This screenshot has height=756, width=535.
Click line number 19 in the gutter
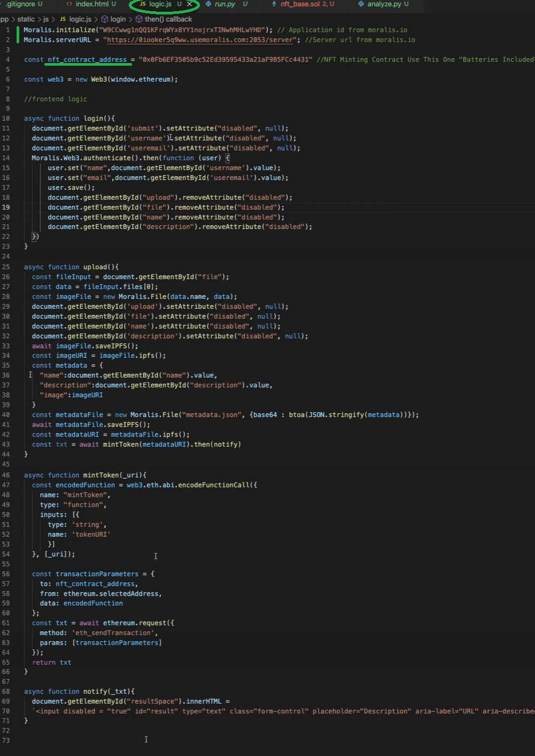point(6,207)
